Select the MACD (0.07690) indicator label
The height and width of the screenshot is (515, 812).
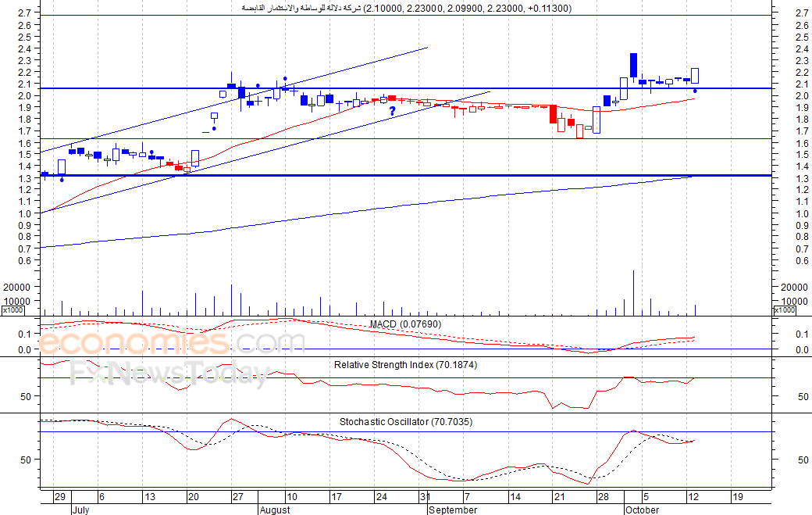point(405,324)
